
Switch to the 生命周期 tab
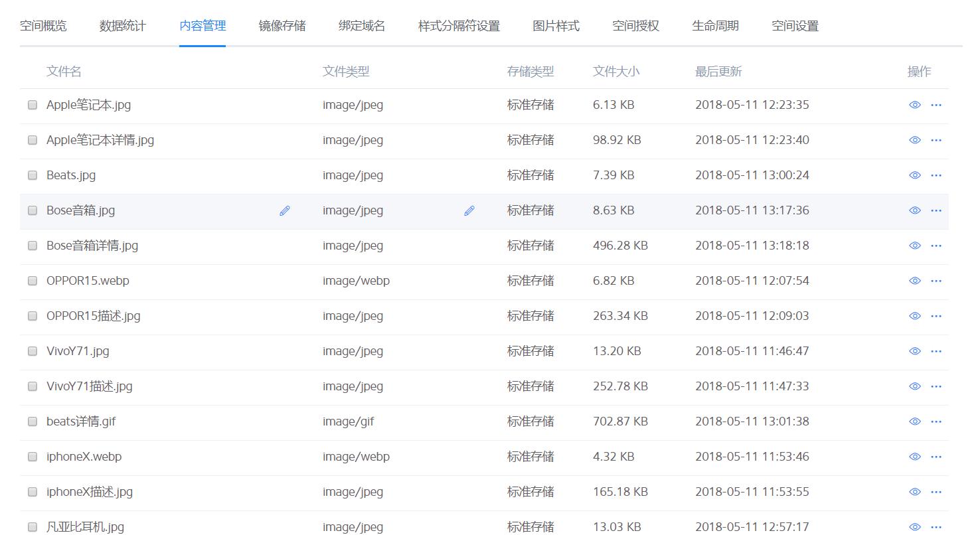point(716,26)
